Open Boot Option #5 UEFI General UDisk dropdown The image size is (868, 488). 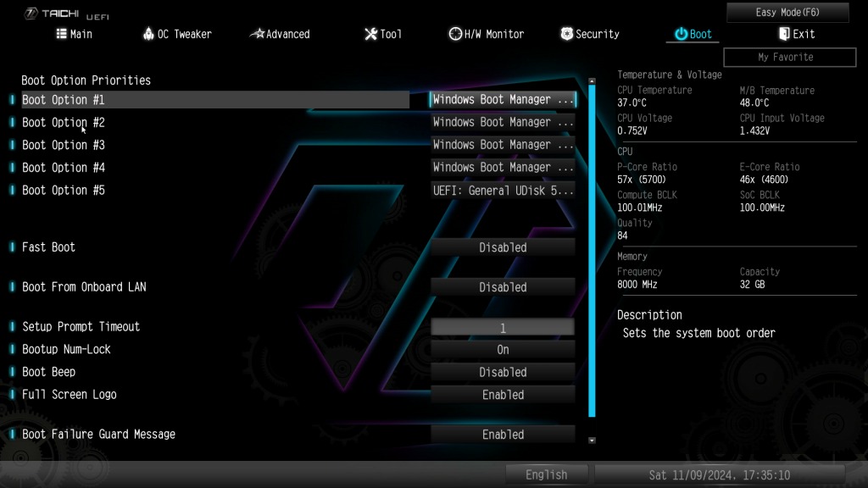coord(503,191)
